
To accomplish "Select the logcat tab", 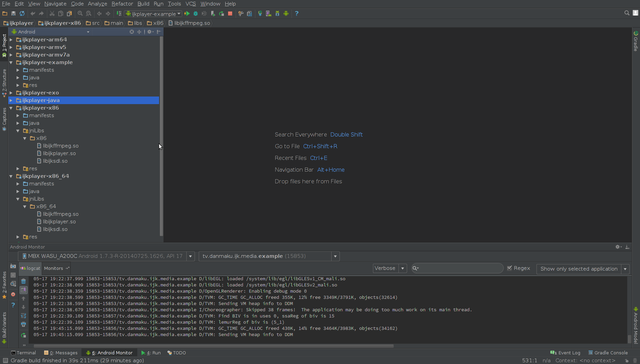I will click(30, 268).
